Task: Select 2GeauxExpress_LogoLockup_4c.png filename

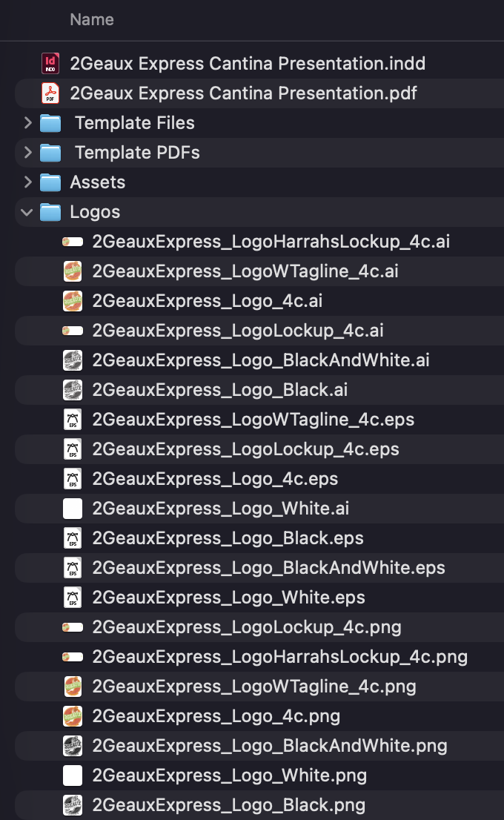Action: click(248, 627)
